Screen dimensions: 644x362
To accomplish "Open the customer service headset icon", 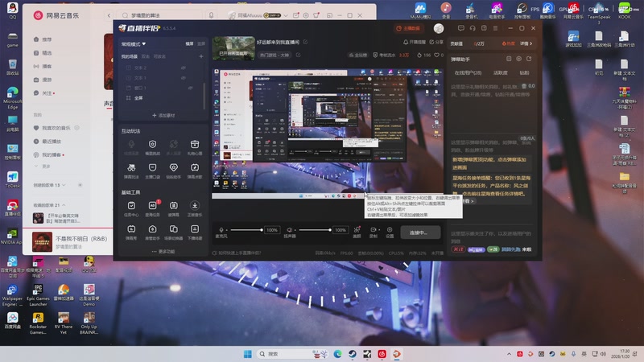I will (x=473, y=28).
